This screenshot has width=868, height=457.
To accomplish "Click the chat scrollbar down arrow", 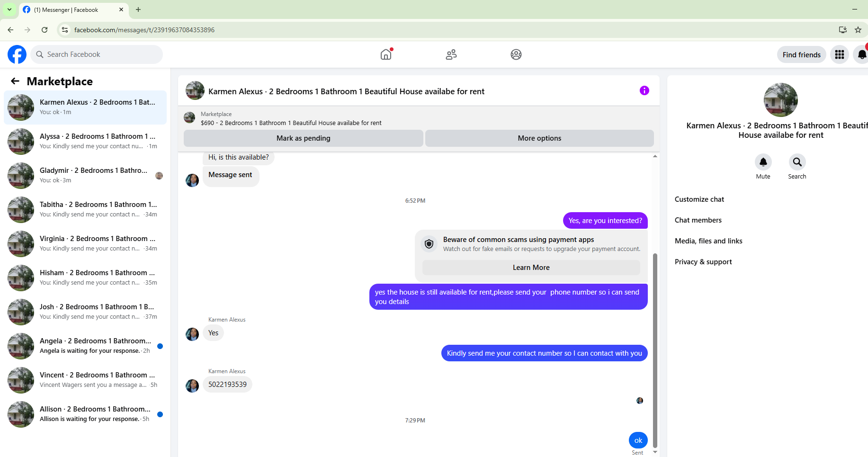I will 655,452.
